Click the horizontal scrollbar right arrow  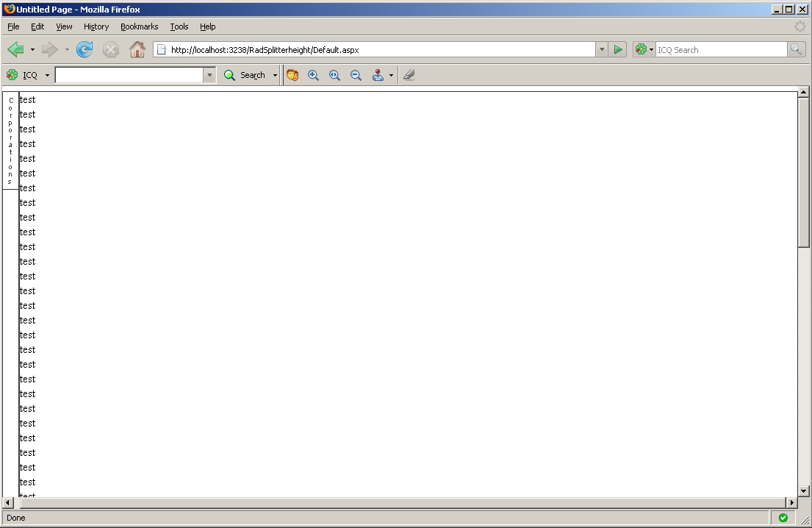791,502
